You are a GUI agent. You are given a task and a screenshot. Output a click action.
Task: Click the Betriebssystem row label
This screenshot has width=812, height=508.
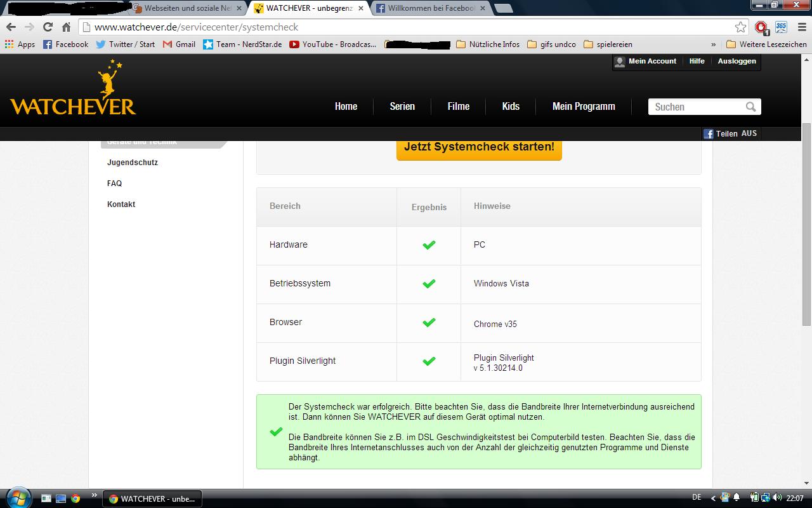(299, 283)
